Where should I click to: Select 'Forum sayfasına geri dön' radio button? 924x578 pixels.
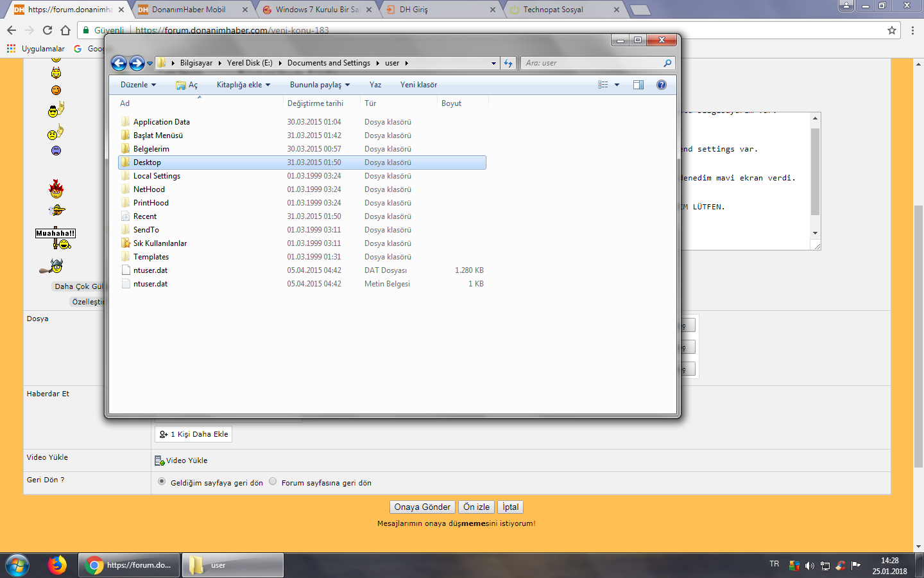(273, 482)
